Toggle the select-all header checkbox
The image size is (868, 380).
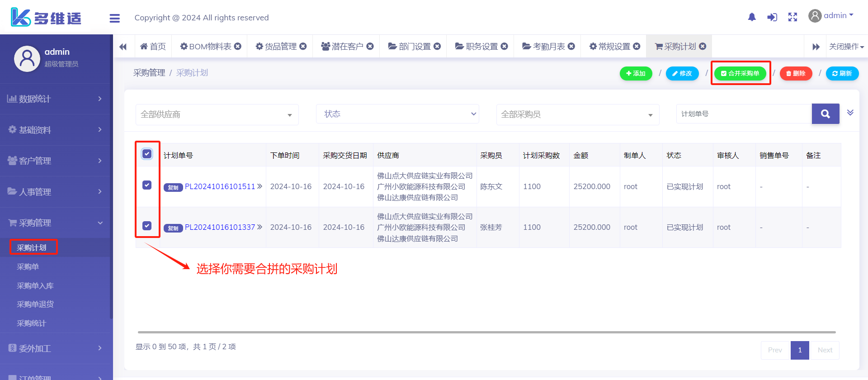(x=147, y=154)
